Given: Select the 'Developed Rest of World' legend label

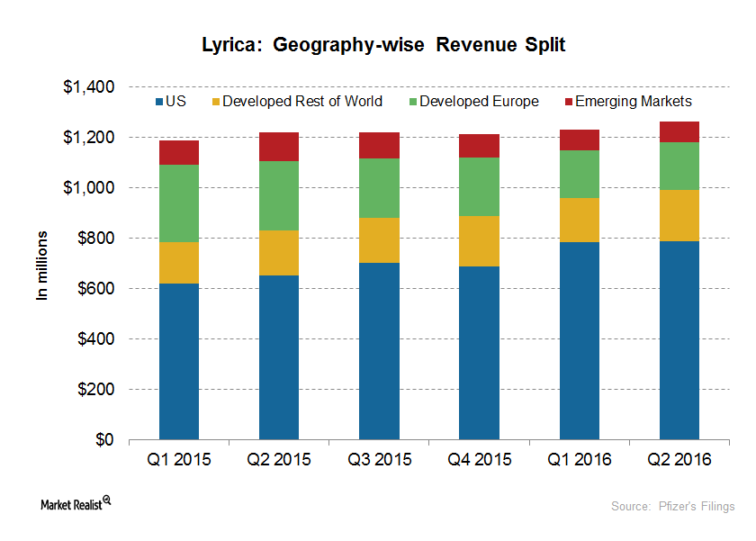Looking at the screenshot, I should [x=302, y=101].
